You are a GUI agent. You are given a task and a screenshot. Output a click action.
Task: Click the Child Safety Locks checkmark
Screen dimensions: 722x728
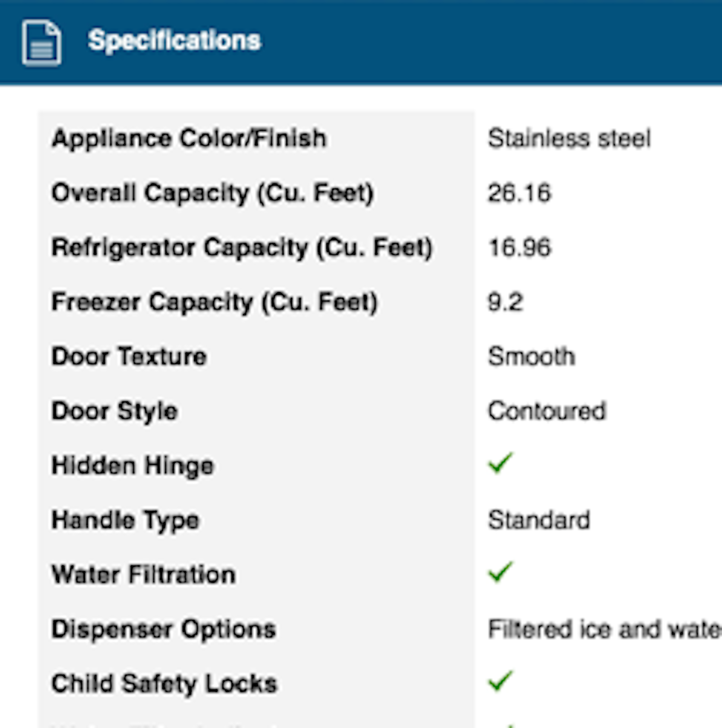coord(500,681)
